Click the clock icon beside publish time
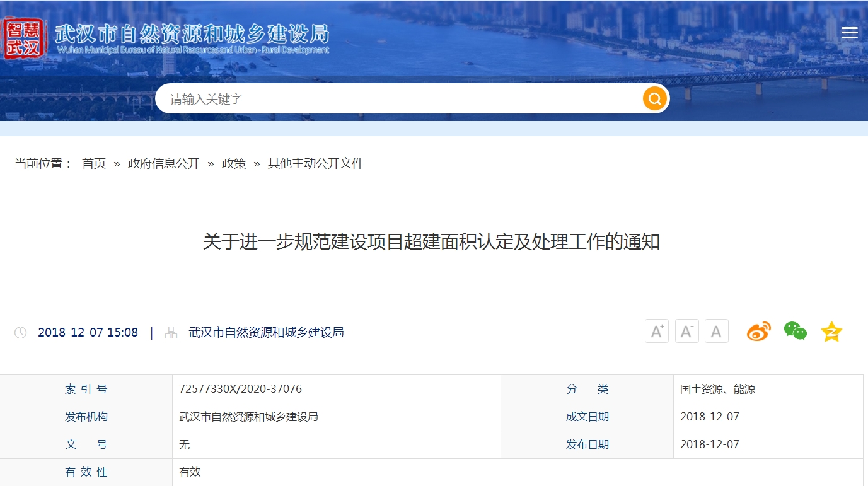Screen dimensions: 868x486 point(21,332)
